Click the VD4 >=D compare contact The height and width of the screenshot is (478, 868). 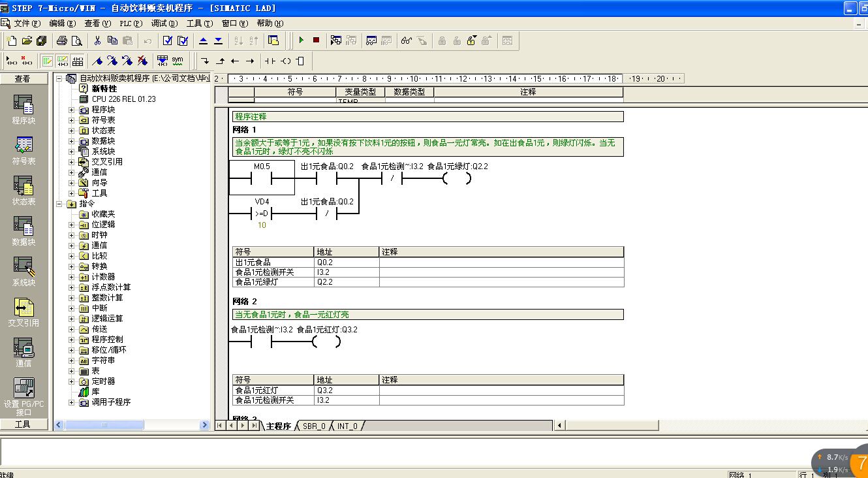point(262,213)
